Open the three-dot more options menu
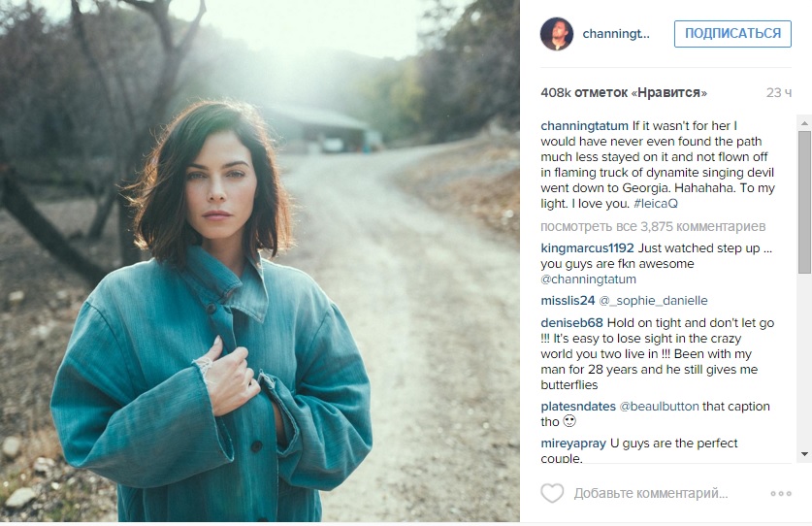The height and width of the screenshot is (526, 812). (x=781, y=493)
